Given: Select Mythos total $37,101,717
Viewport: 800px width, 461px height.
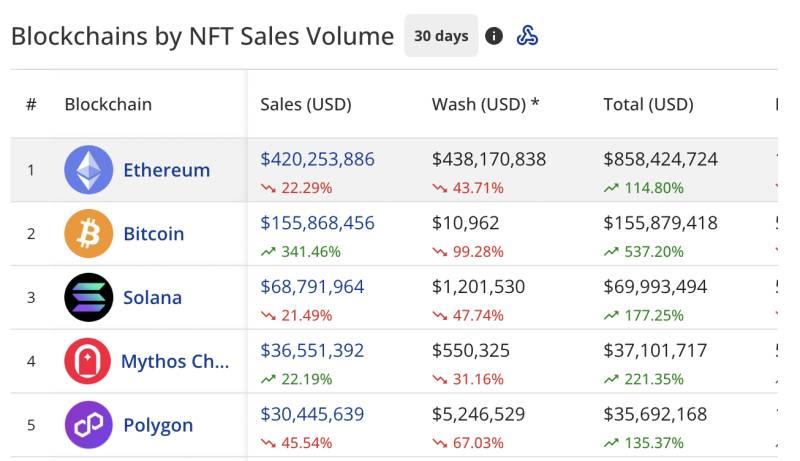Looking at the screenshot, I should [x=656, y=350].
